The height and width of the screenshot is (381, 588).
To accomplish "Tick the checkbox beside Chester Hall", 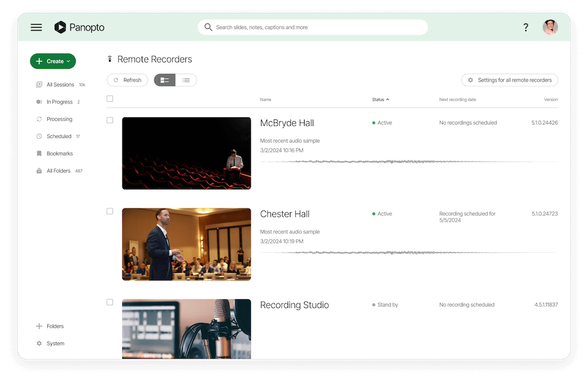I will pos(109,211).
